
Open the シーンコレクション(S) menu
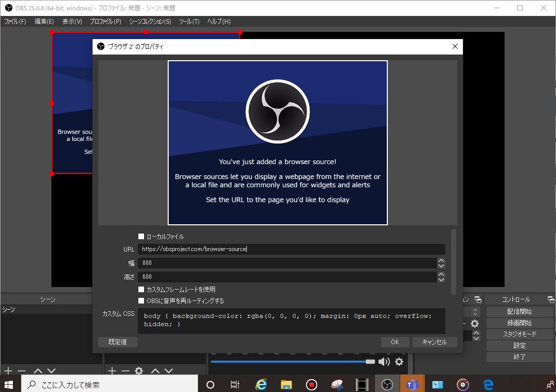(150, 22)
